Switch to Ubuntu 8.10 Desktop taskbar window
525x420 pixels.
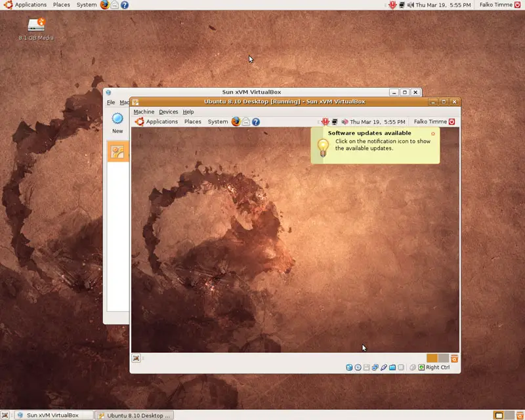(135, 415)
